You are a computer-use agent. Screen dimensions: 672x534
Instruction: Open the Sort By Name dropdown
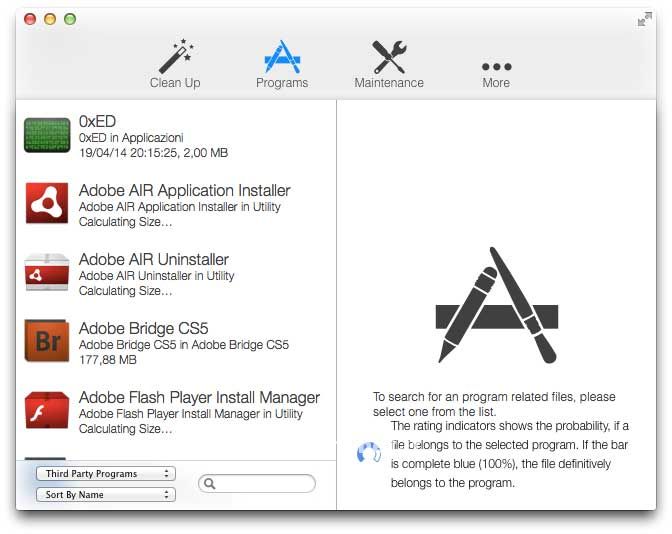tap(106, 495)
